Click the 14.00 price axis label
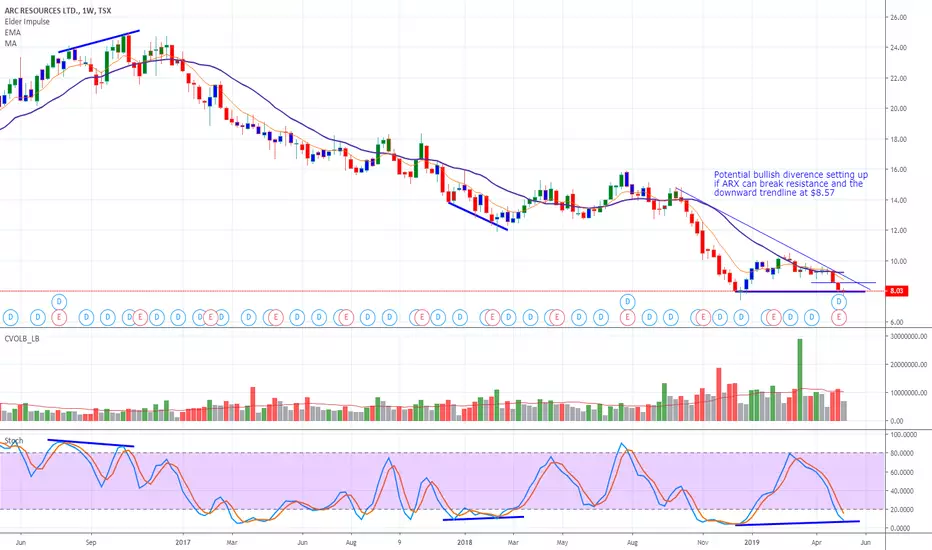Image resolution: width=932 pixels, height=550 pixels. pos(898,200)
